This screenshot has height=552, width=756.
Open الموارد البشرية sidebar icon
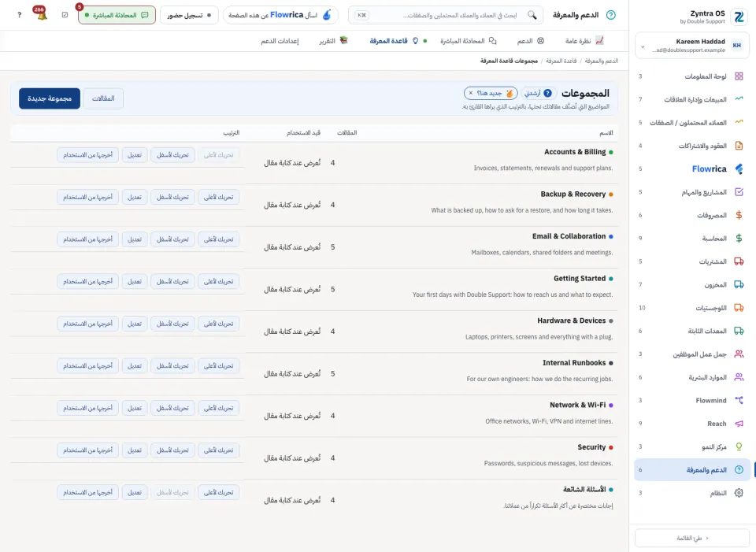pos(739,377)
